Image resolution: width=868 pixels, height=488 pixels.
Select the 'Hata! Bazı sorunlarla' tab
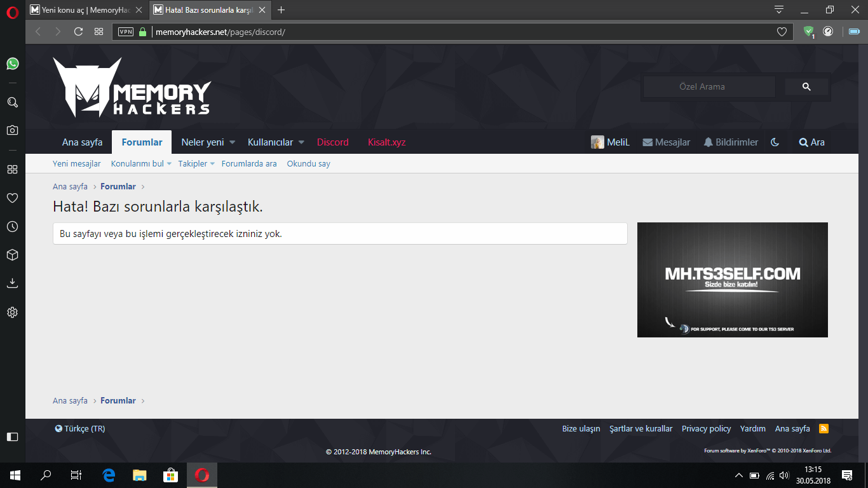point(203,10)
